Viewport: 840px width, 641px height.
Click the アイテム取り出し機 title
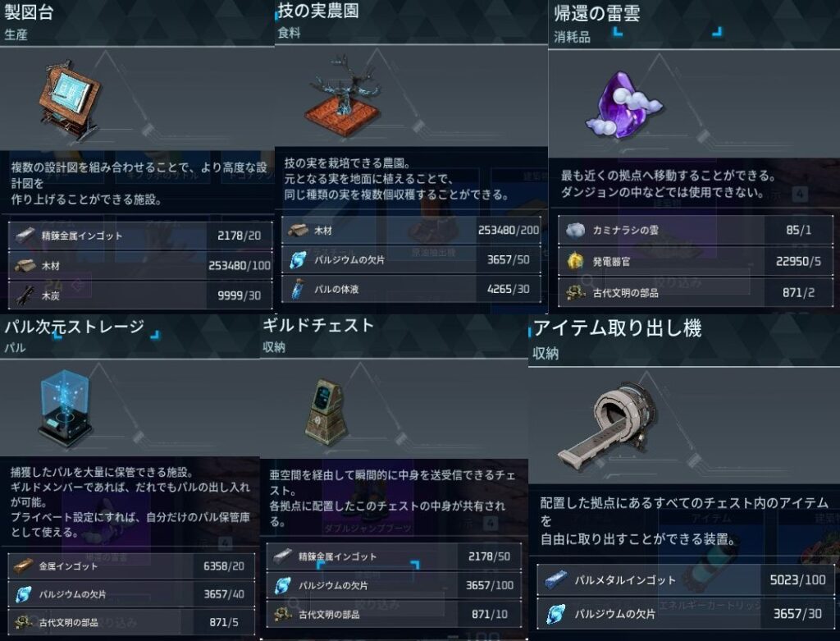[617, 327]
